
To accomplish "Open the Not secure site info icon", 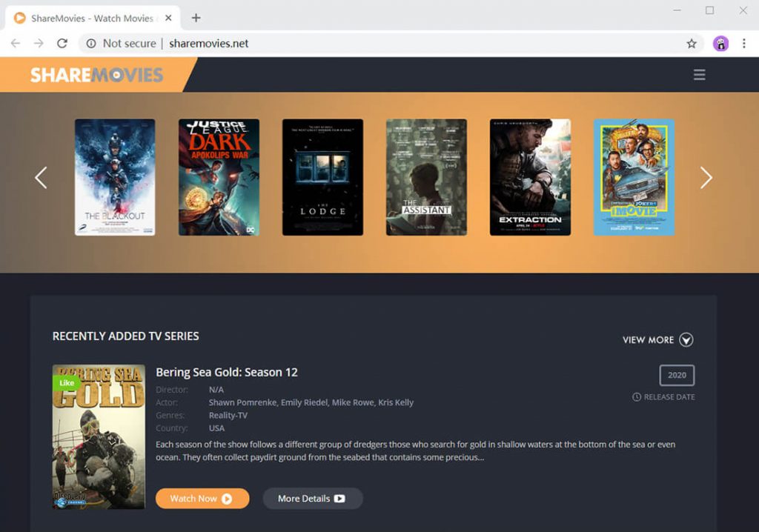I will pyautogui.click(x=91, y=44).
